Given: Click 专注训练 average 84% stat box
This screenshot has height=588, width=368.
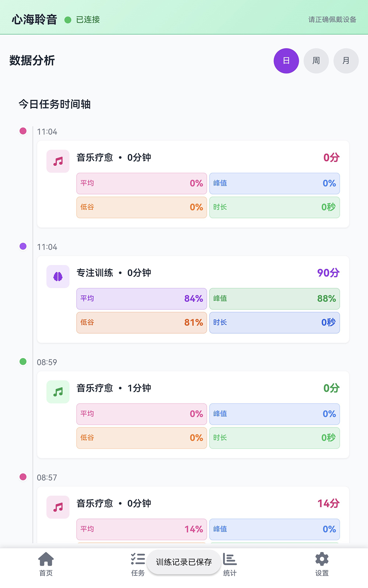Looking at the screenshot, I should point(142,298).
